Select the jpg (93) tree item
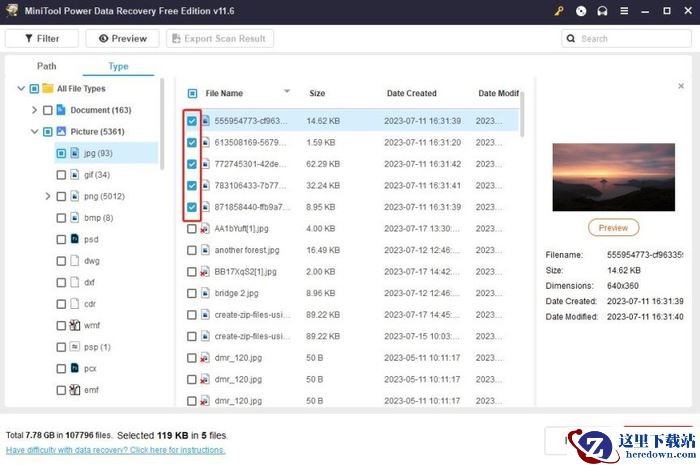Screen dimensions: 700x465 [106, 153]
